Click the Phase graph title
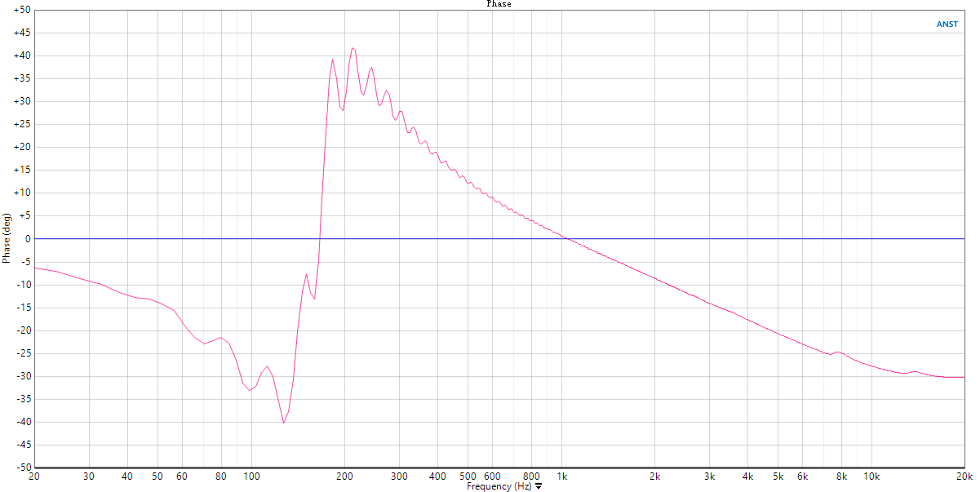 pyautogui.click(x=499, y=4)
